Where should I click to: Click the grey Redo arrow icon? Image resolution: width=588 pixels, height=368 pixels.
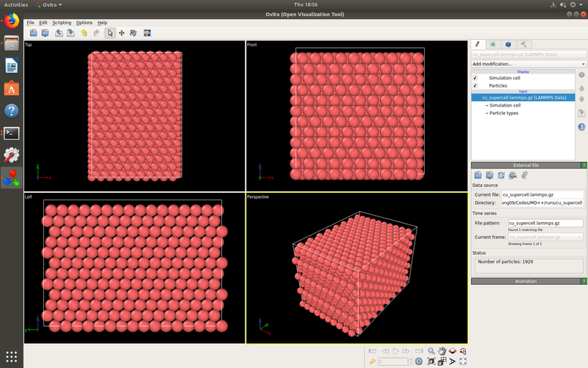click(96, 33)
